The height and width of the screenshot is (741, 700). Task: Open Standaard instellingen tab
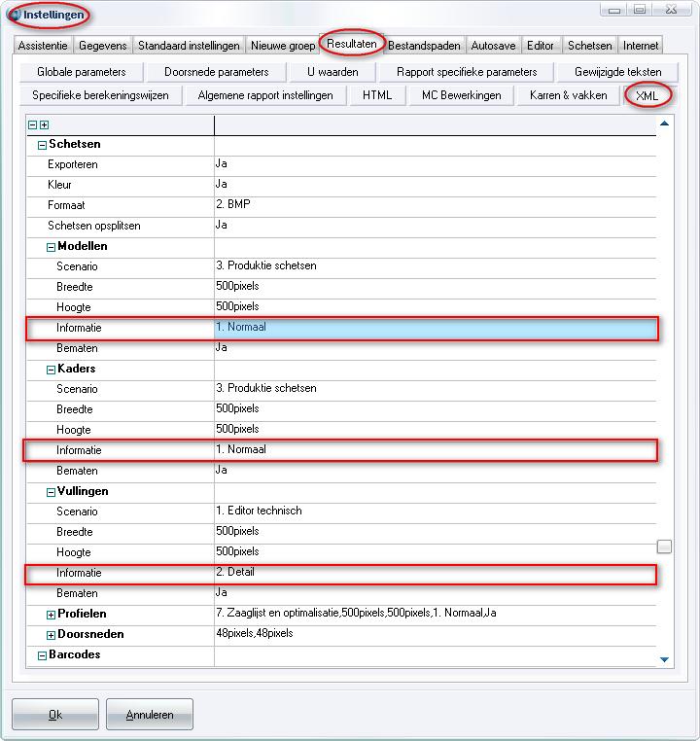189,46
